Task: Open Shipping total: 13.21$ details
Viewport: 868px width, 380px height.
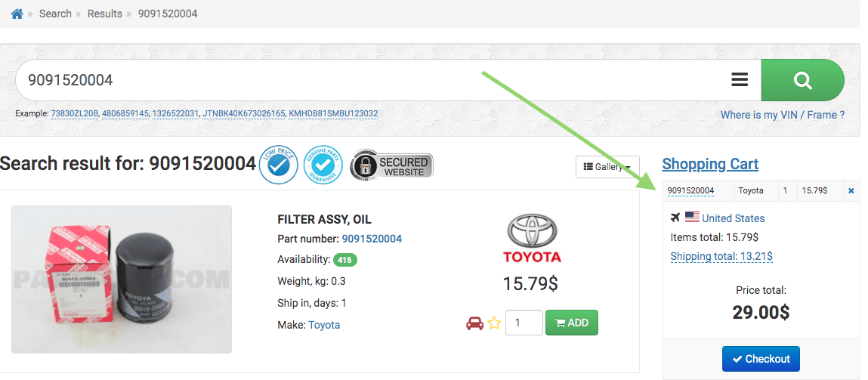Action: pos(721,256)
